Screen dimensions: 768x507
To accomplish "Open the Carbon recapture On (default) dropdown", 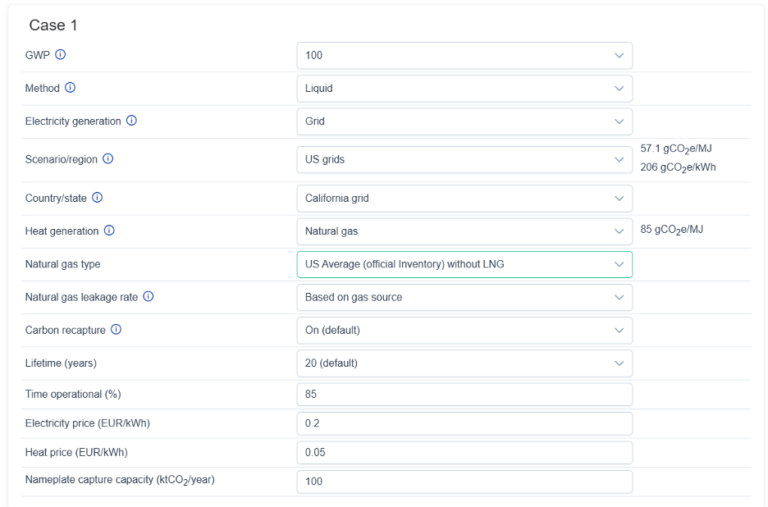I will 464,330.
